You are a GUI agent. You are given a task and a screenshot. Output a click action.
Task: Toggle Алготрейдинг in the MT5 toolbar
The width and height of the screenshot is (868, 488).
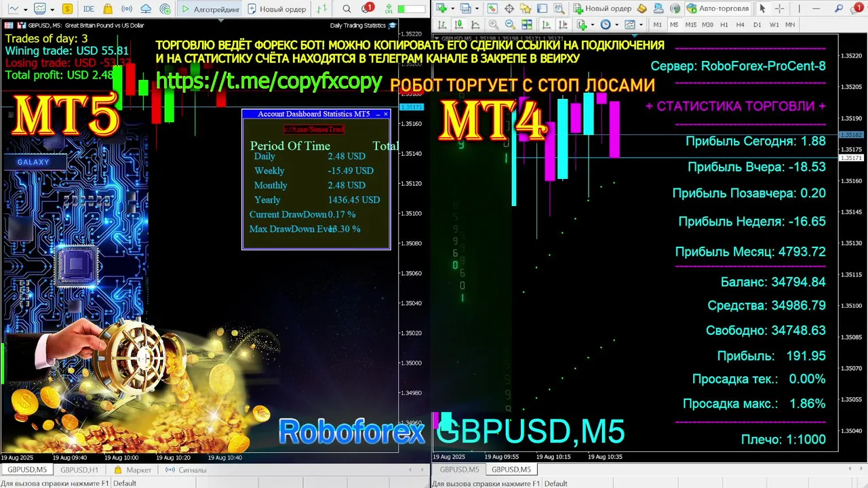pyautogui.click(x=210, y=9)
